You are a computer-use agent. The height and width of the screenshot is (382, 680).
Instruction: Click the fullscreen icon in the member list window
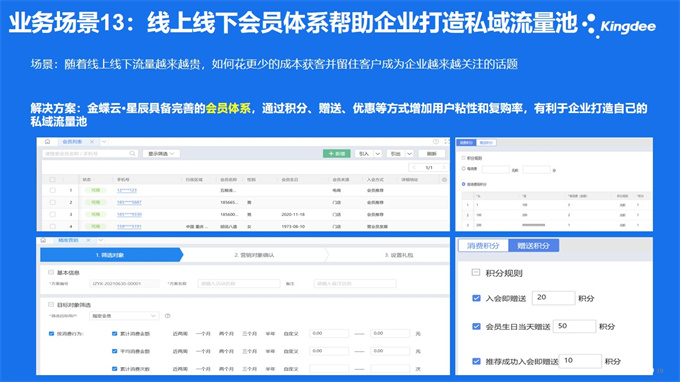pyautogui.click(x=447, y=141)
